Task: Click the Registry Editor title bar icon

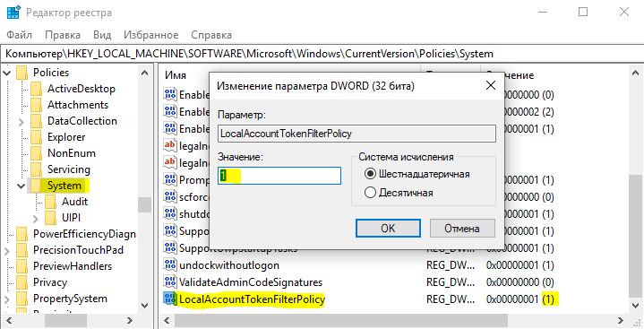Action: pos(13,13)
